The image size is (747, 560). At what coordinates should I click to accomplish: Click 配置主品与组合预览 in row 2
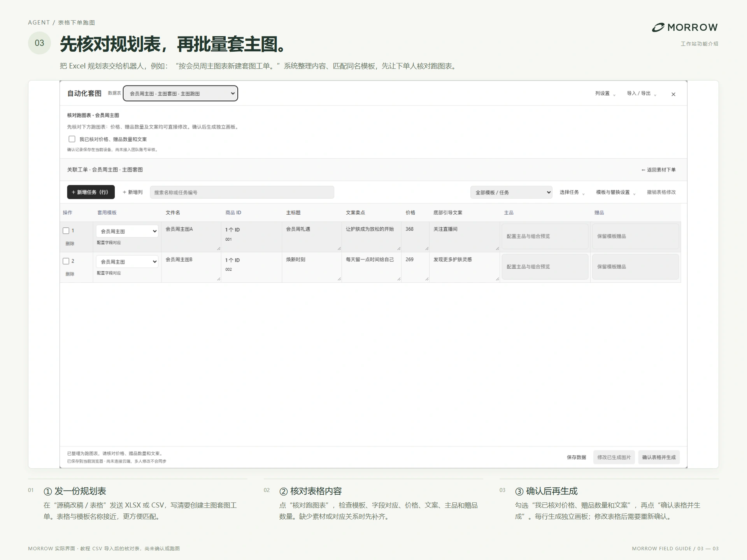point(545,267)
